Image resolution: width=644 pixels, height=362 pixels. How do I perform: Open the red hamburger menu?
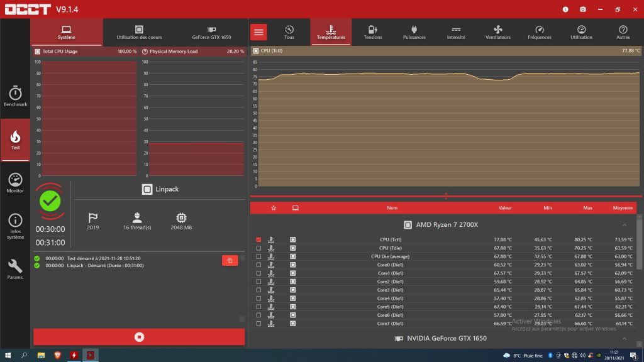258,32
